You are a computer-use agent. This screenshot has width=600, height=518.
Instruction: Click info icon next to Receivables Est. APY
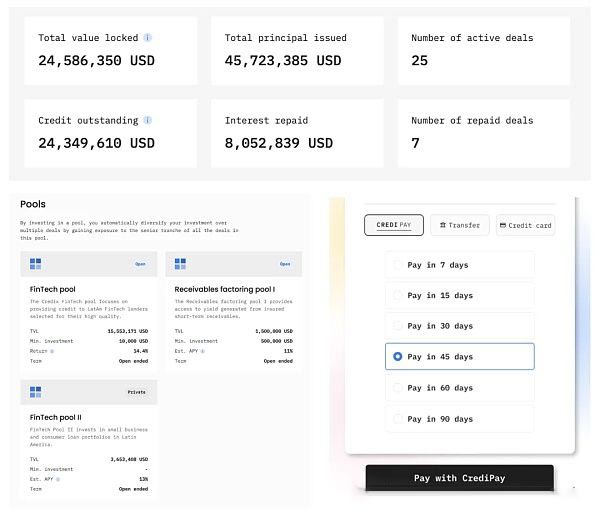pyautogui.click(x=203, y=351)
